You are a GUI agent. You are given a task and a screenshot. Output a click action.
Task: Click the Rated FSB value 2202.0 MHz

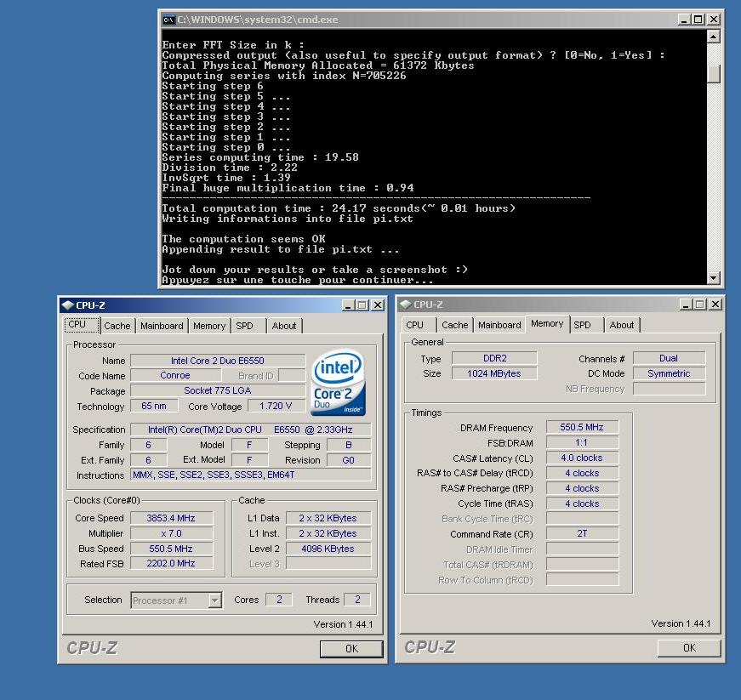pyautogui.click(x=171, y=563)
